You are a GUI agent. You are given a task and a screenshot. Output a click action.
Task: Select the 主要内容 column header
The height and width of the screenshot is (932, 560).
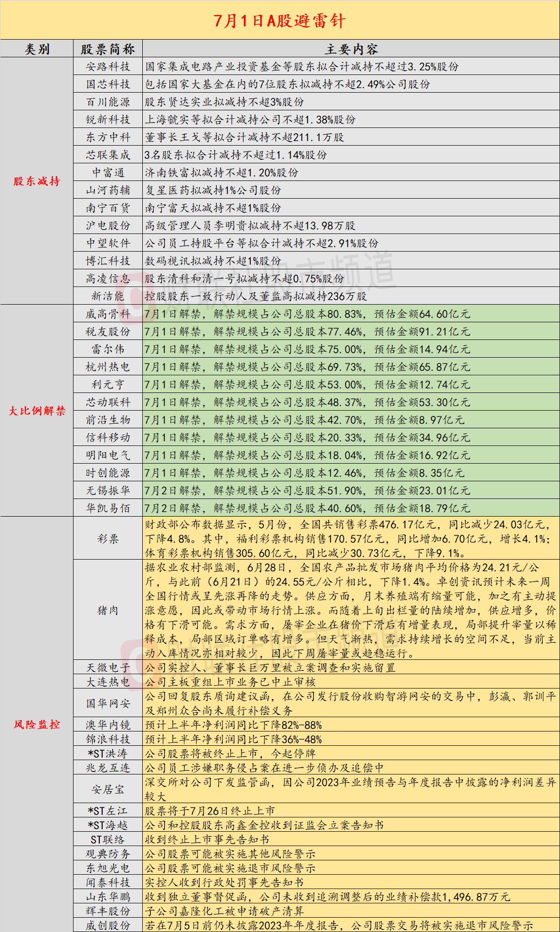(x=351, y=49)
